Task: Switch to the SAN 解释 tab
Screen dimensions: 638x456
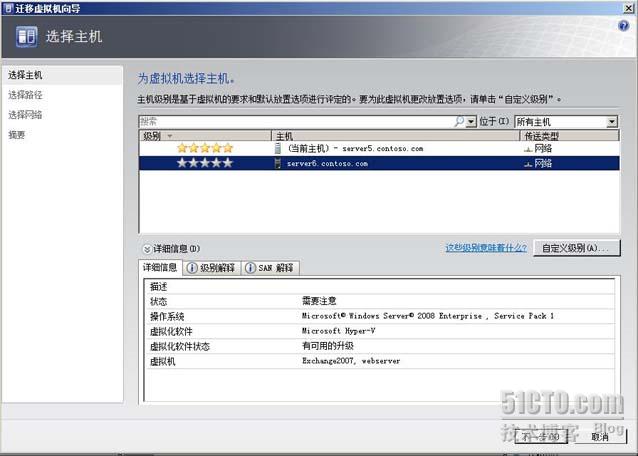Action: click(270, 268)
